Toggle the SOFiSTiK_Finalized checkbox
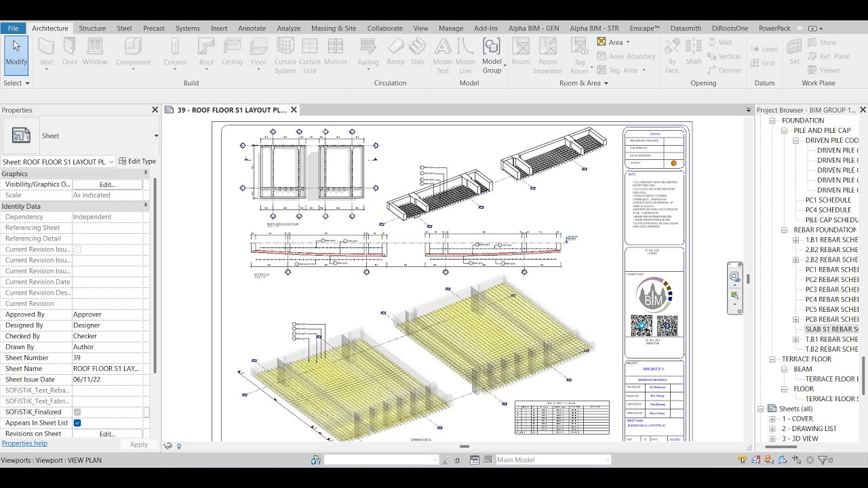The height and width of the screenshot is (488, 868). point(77,412)
